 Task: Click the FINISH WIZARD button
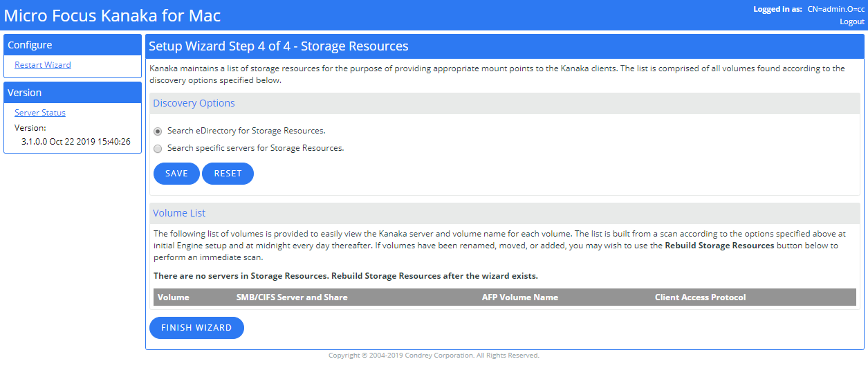pos(196,328)
